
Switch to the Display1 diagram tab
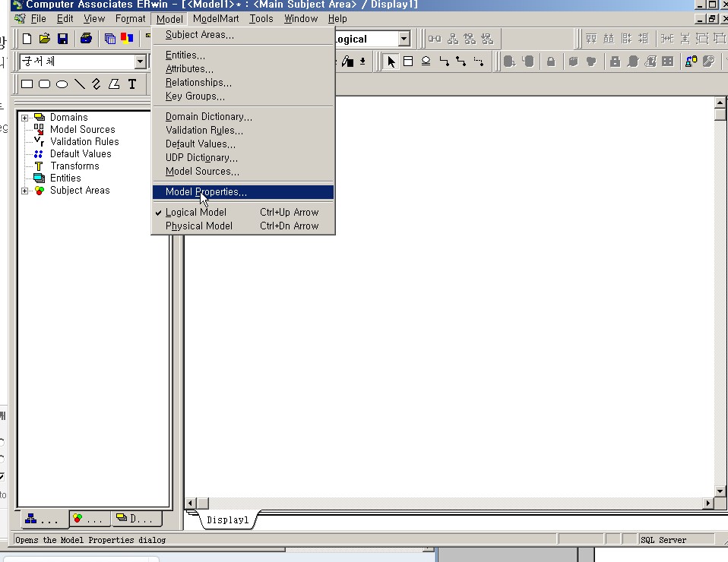point(227,519)
